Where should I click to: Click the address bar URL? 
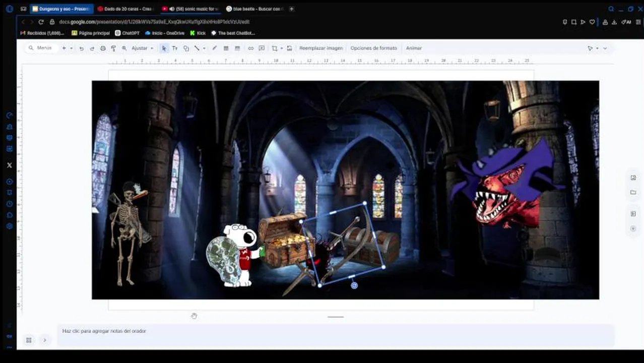pos(154,22)
